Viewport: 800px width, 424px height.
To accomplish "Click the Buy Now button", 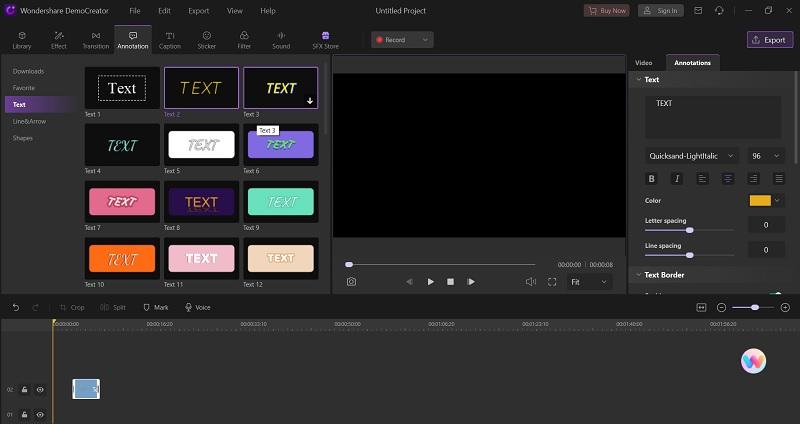I will click(607, 10).
